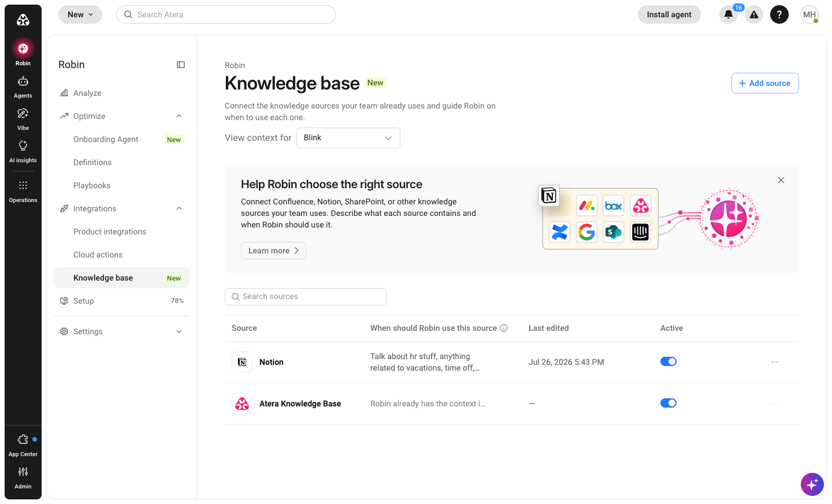
Task: Click the Atera Knowledge Base logo
Action: click(242, 404)
